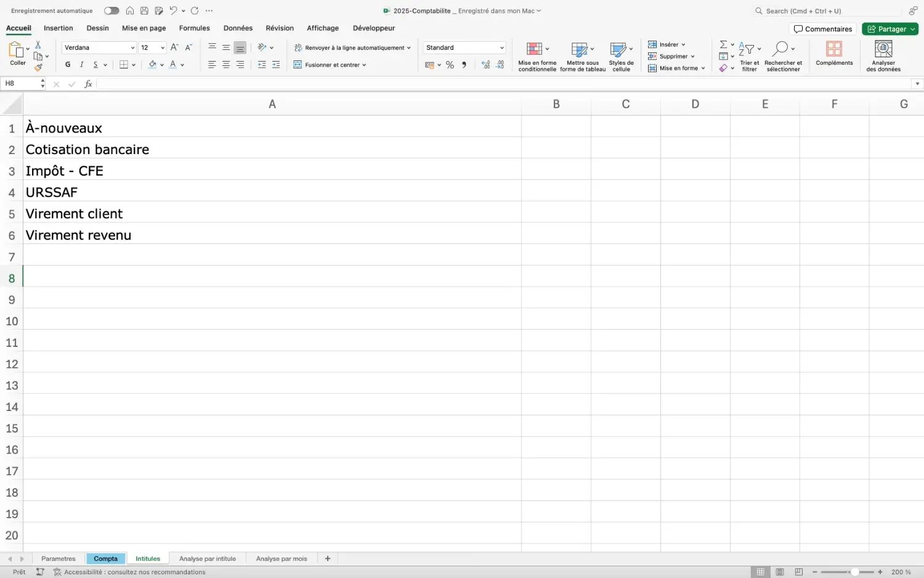Click the Cut scissors icon
Viewport: 924px width, 578px height.
pyautogui.click(x=38, y=45)
